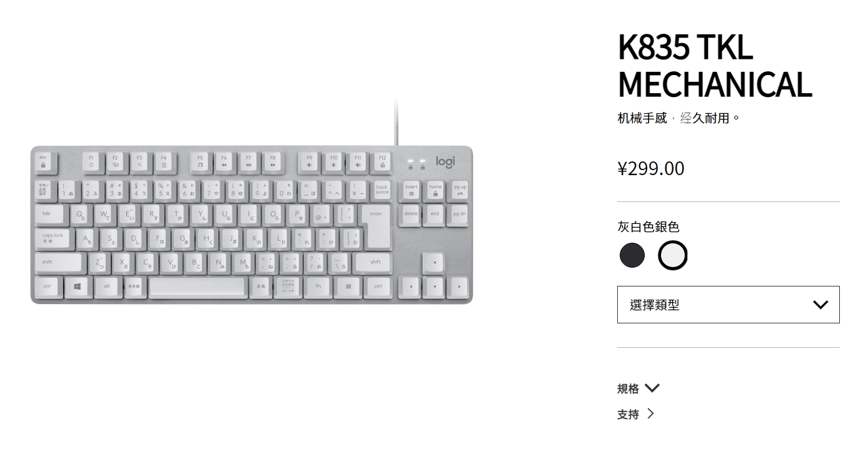Select the off-white silver color swatch
This screenshot has width=868, height=476.
click(x=672, y=255)
